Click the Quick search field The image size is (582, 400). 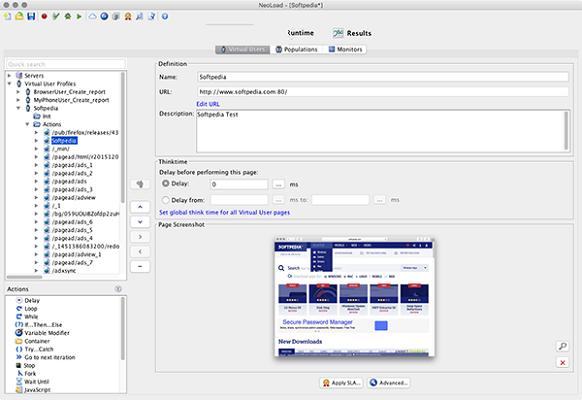(x=66, y=64)
